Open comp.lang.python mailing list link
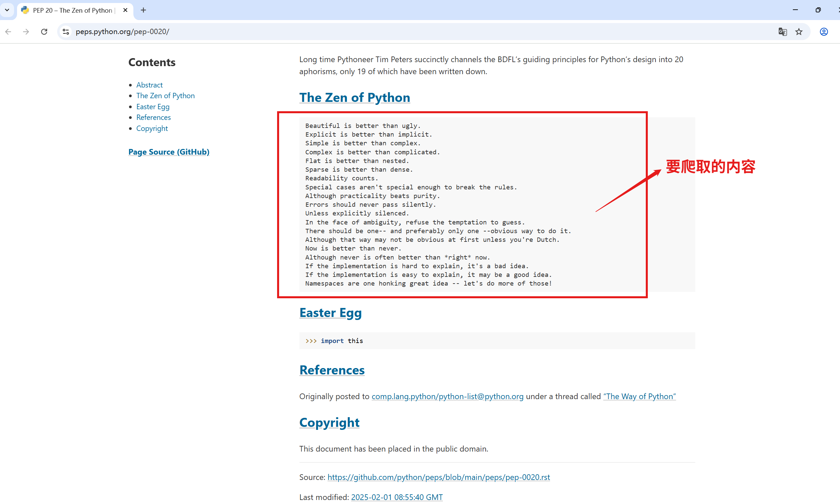Viewport: 840px width, 504px height. coord(447,396)
